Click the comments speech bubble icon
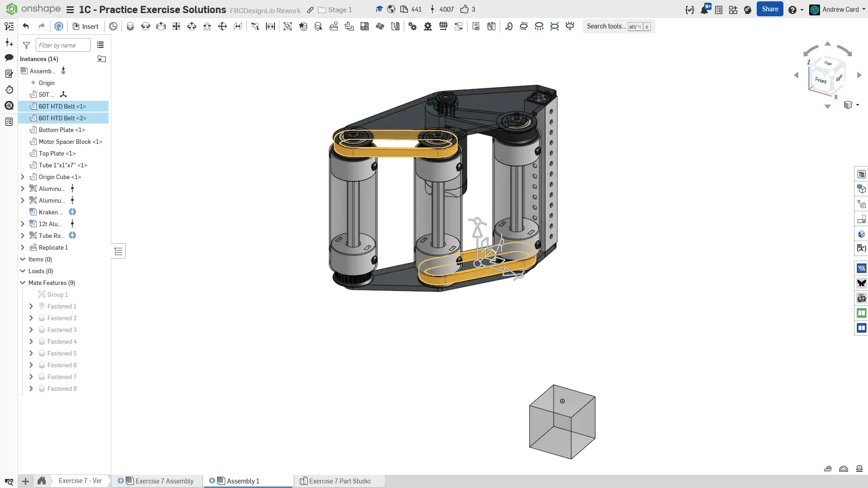This screenshot has height=488, width=868. point(9,57)
